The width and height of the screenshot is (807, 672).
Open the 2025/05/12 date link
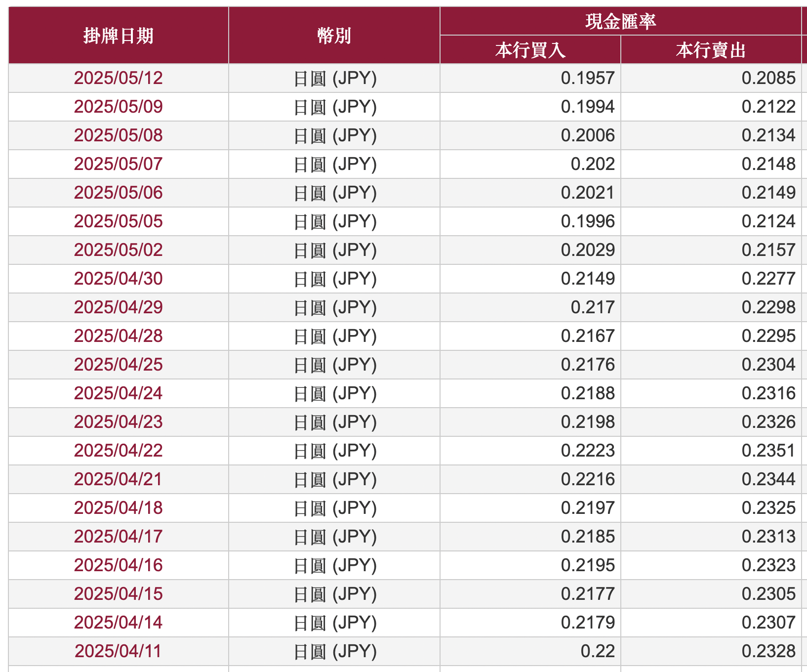click(x=118, y=78)
